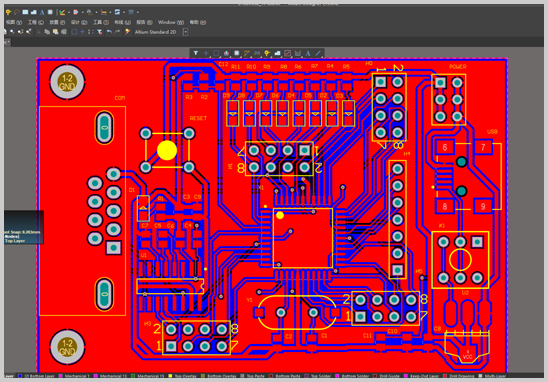Open the Window menu
548x382 pixels.
click(171, 22)
